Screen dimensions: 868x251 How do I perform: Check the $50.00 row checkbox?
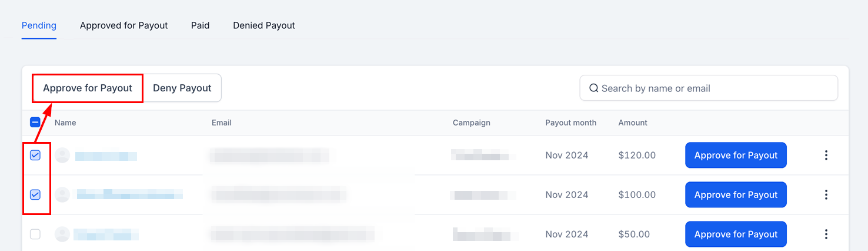35,235
